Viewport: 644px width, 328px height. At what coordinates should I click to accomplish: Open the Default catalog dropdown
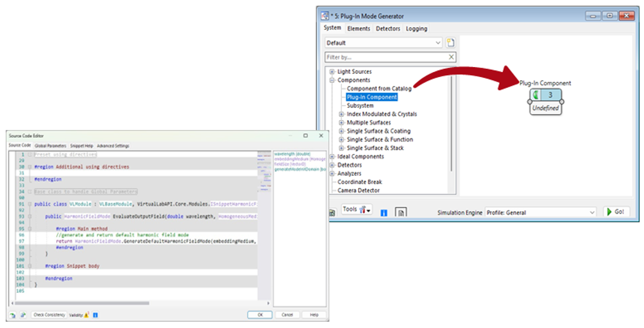tap(438, 43)
